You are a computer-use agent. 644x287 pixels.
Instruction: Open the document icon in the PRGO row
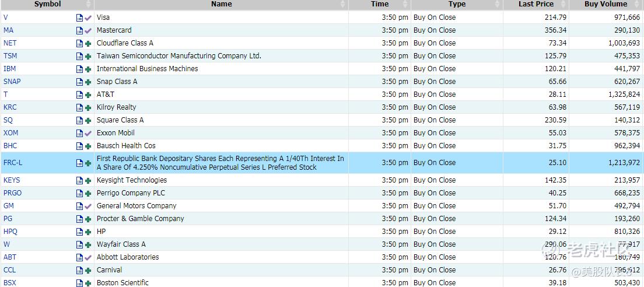(x=79, y=194)
